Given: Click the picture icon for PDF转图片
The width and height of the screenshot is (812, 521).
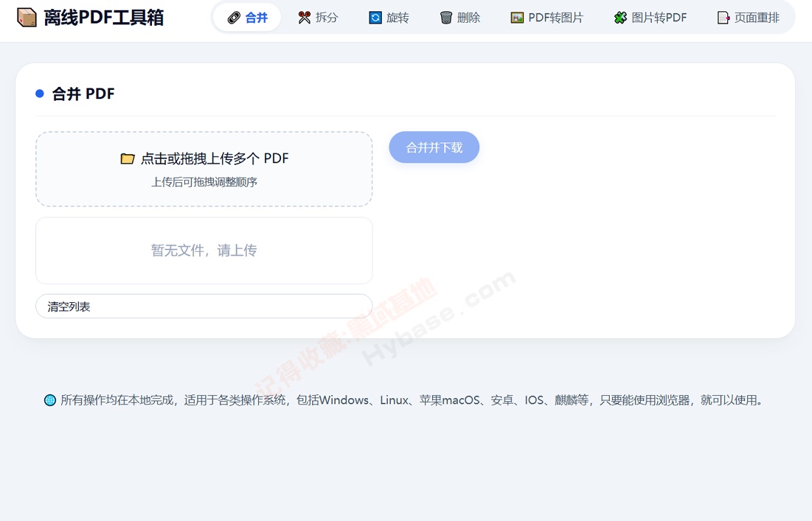Looking at the screenshot, I should [517, 18].
